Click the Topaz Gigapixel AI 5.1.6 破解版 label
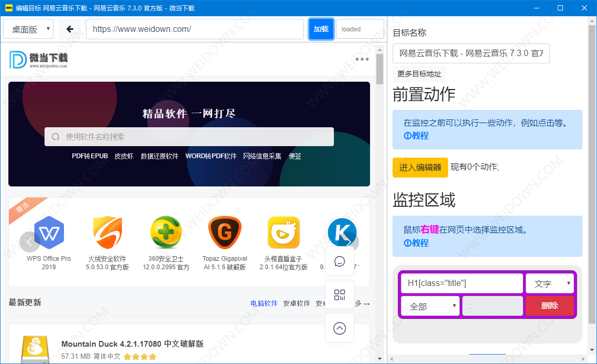The height and width of the screenshot is (364, 597). click(x=225, y=263)
